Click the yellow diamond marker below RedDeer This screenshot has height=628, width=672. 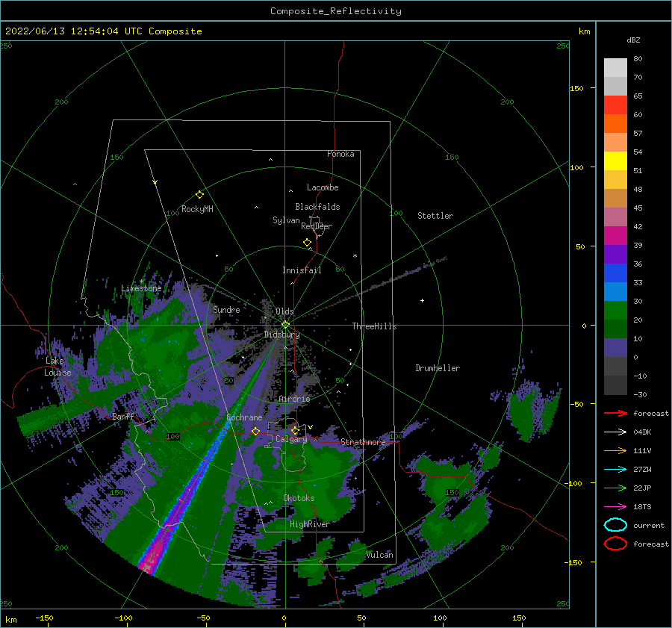[x=308, y=243]
